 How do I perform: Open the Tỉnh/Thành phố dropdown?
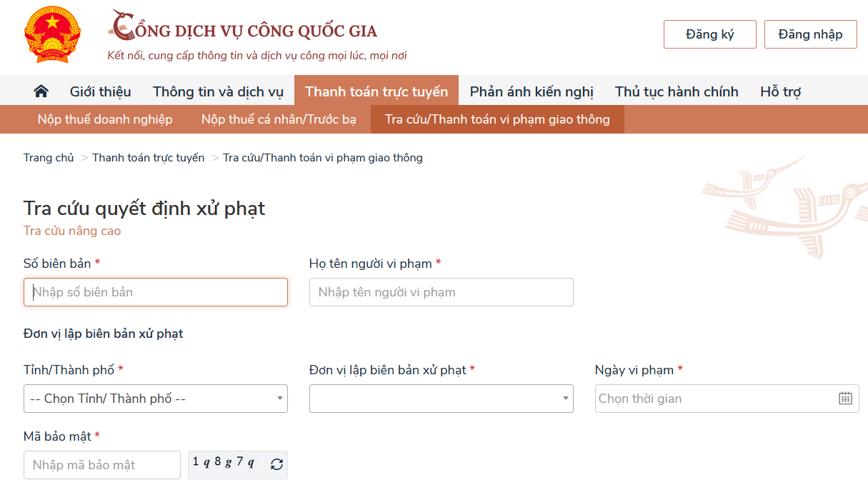pos(155,398)
